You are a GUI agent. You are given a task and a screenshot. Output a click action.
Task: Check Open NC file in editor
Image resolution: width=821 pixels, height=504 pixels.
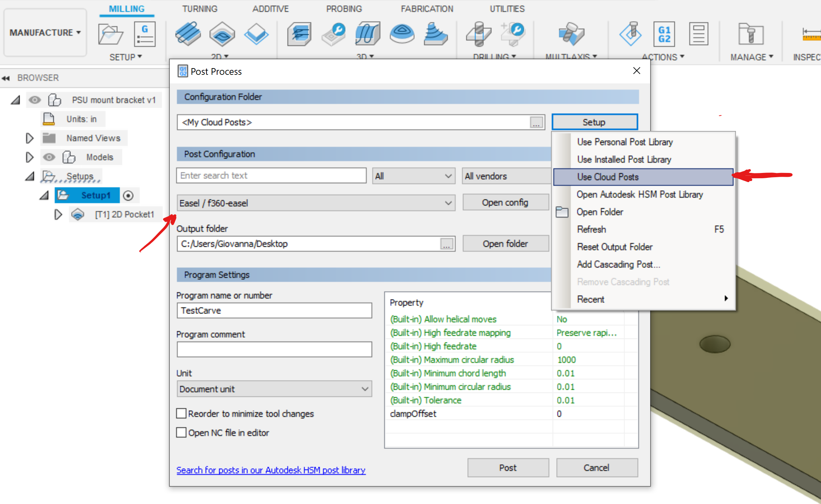pyautogui.click(x=181, y=432)
